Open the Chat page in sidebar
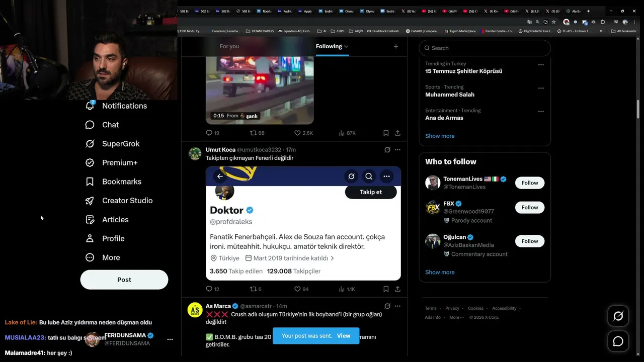The height and width of the screenshot is (362, 644). click(102, 125)
